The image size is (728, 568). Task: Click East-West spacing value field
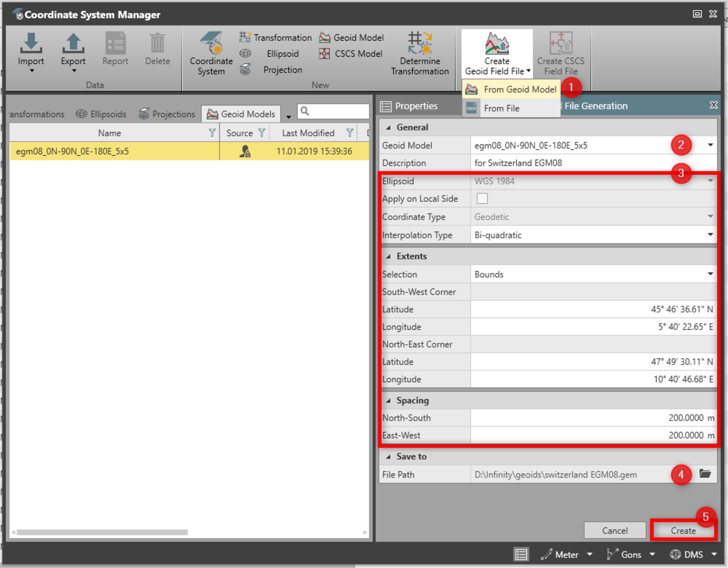point(593,435)
